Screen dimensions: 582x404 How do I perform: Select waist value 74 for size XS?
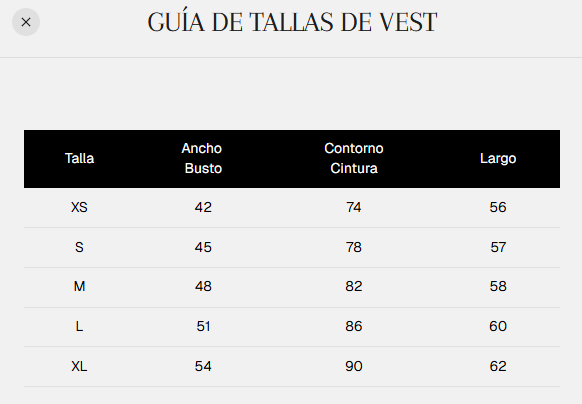pyautogui.click(x=354, y=207)
